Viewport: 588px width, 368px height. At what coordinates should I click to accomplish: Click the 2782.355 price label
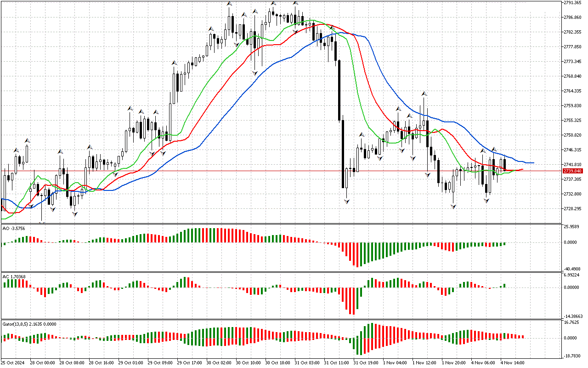pyautogui.click(x=572, y=32)
